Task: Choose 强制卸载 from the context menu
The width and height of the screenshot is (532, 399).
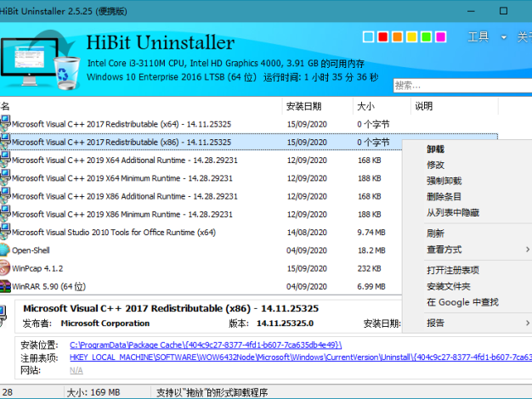Action: pos(444,181)
